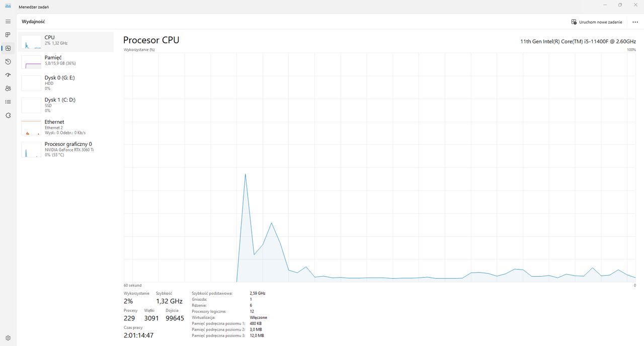Click the Wydajność page title
Viewport: 644px width, 346px height.
[34, 22]
